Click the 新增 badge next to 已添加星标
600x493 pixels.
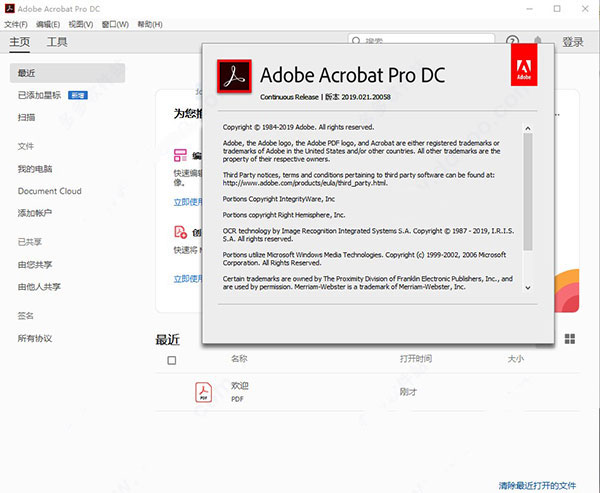[x=78, y=95]
